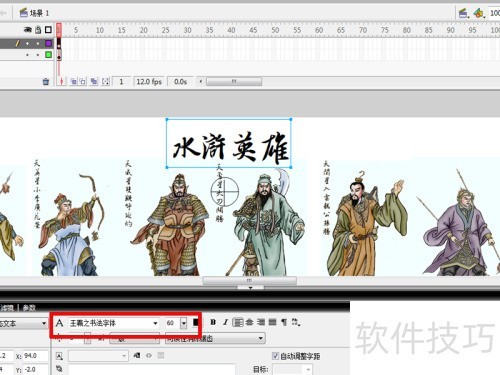Toggle lock dot of the bottom layer
The width and height of the screenshot is (500, 375).
click(38, 55)
